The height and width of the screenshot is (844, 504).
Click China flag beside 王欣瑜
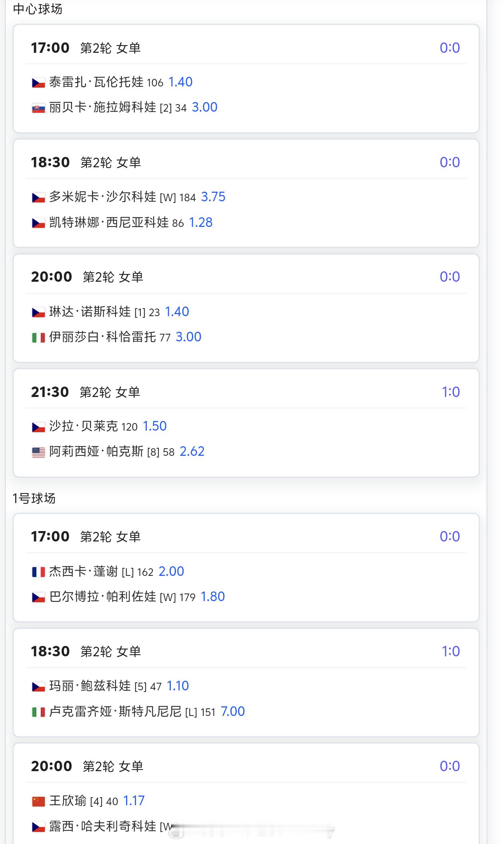coord(38,802)
